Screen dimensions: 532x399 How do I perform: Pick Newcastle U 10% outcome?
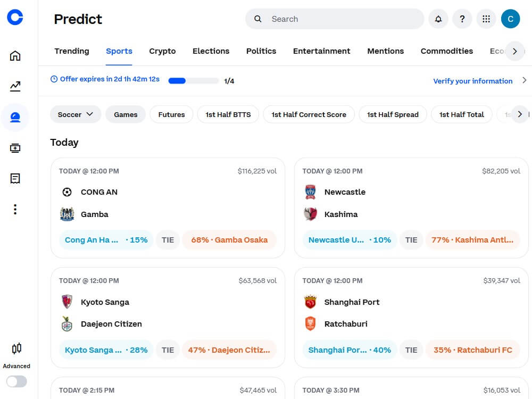coord(350,240)
